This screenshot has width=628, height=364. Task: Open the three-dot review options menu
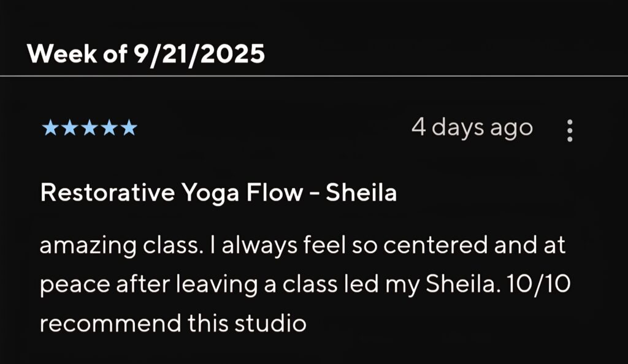coord(570,131)
